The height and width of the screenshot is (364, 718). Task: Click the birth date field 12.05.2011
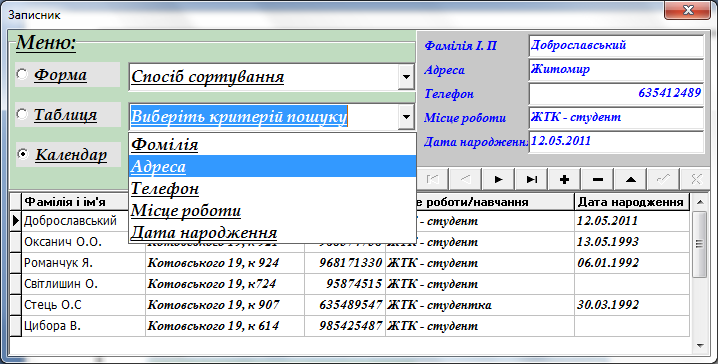coord(616,141)
